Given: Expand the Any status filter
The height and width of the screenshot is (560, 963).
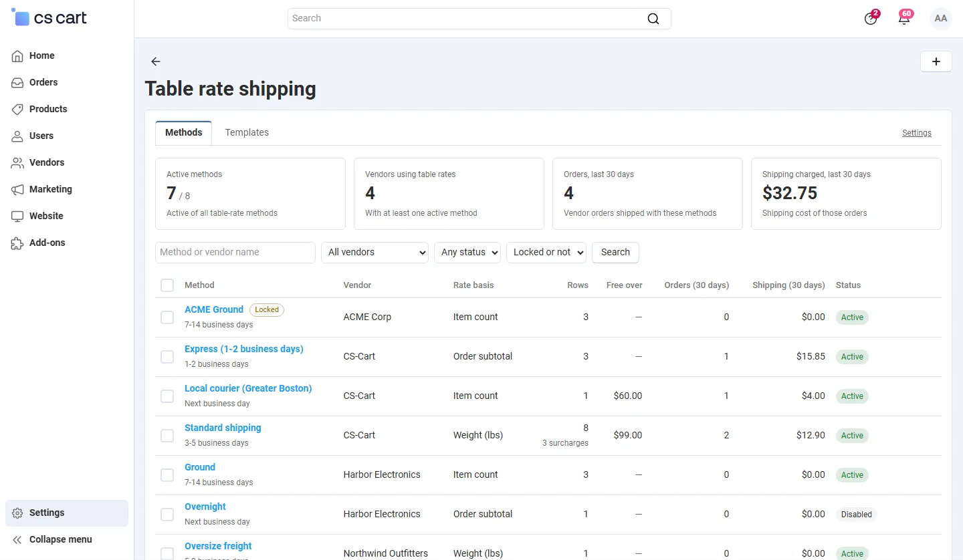Looking at the screenshot, I should point(468,253).
